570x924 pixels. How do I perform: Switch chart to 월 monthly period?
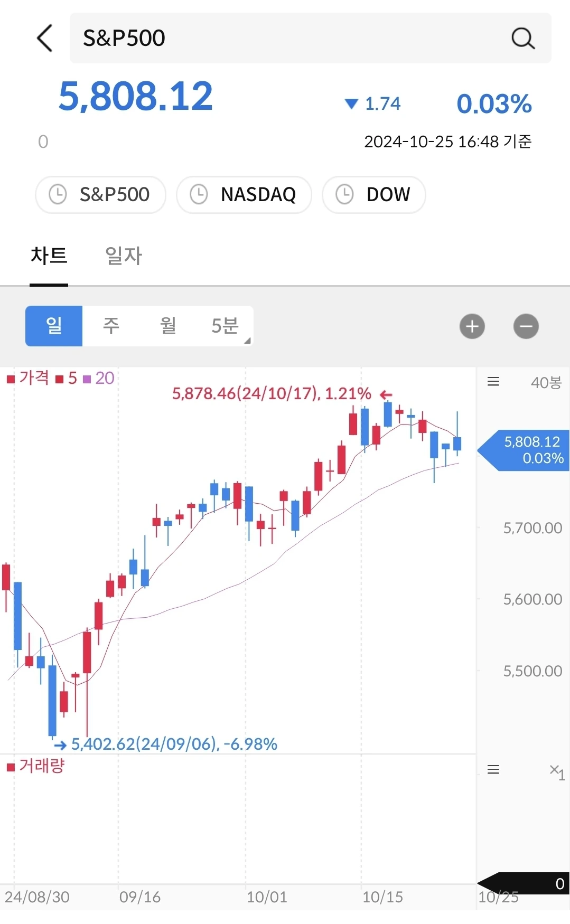coord(168,326)
